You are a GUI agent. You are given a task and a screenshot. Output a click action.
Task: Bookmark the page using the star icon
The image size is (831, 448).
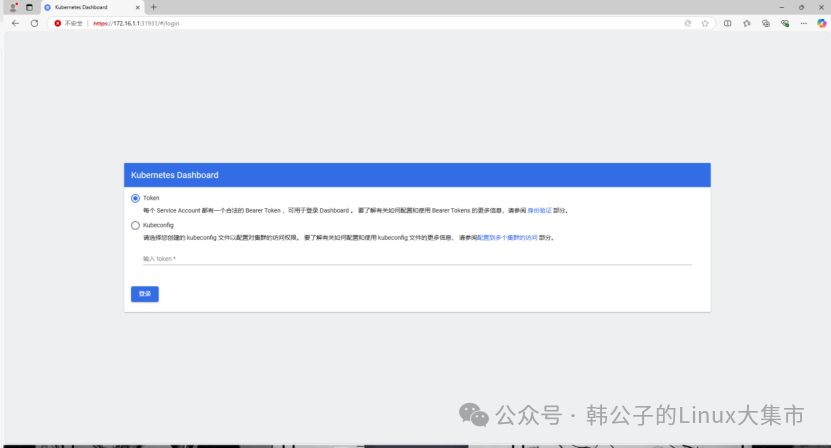705,23
